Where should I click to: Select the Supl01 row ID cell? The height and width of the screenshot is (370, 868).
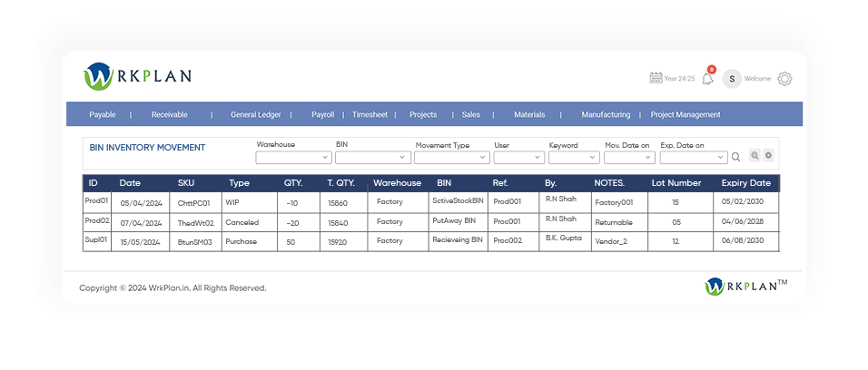97,242
